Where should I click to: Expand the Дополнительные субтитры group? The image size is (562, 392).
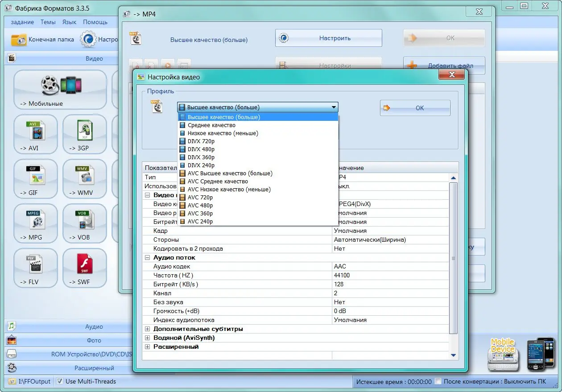tap(147, 329)
